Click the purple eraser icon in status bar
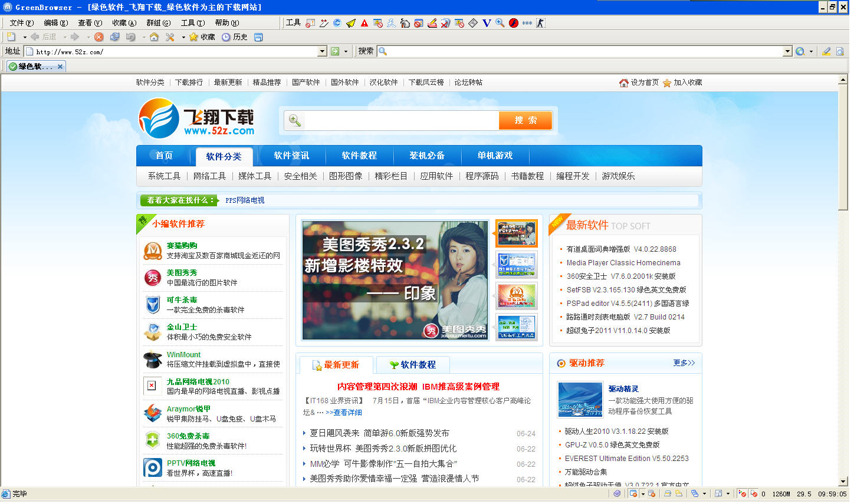 pos(617,493)
